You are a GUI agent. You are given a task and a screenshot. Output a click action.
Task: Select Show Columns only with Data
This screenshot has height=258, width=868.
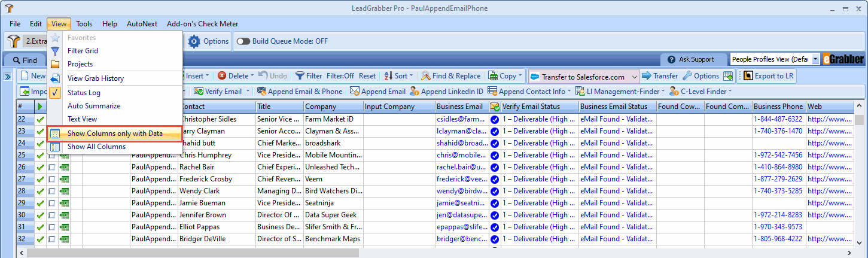(x=114, y=133)
